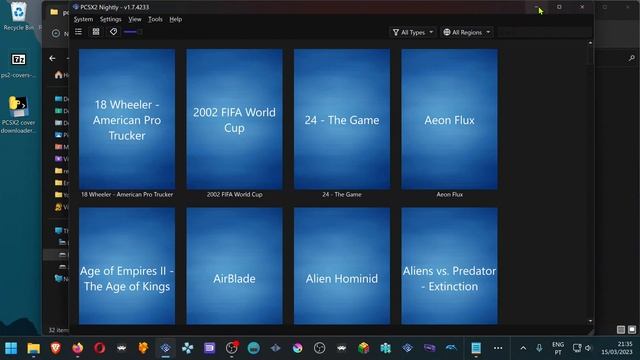Show more taskbar apps via three dots
This screenshot has width=640, height=360.
[498, 348]
